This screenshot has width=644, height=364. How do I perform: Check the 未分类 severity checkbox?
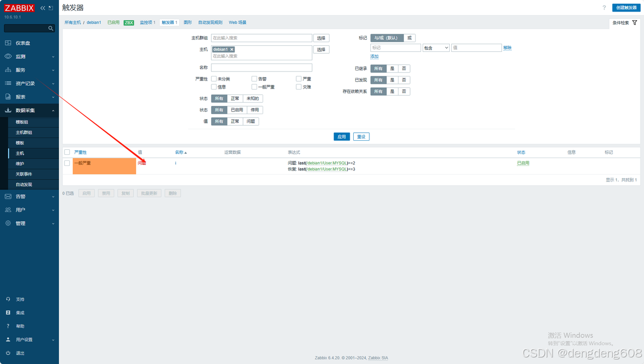pyautogui.click(x=214, y=79)
